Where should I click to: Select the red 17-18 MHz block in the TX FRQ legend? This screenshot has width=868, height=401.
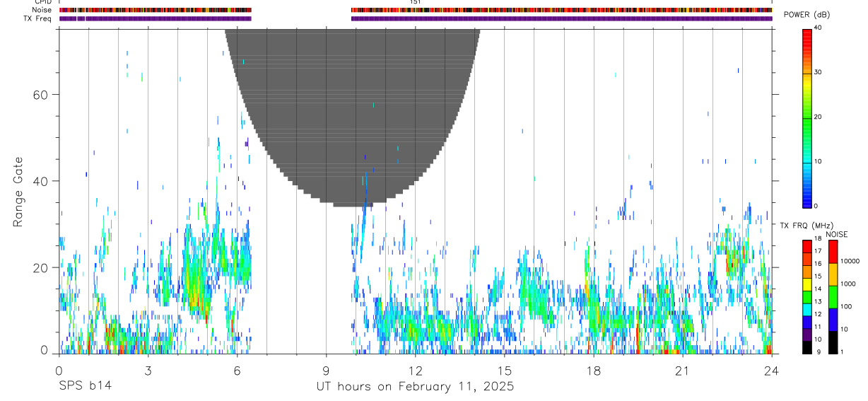[x=807, y=247]
